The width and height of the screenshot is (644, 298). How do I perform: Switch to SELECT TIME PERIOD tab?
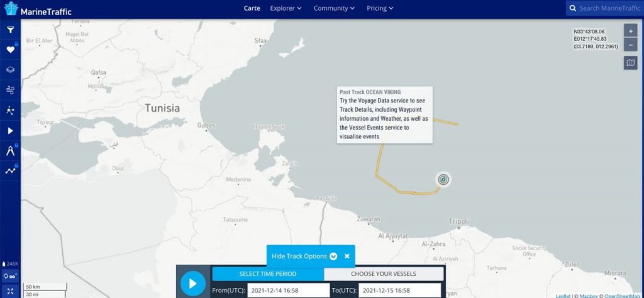(x=268, y=273)
